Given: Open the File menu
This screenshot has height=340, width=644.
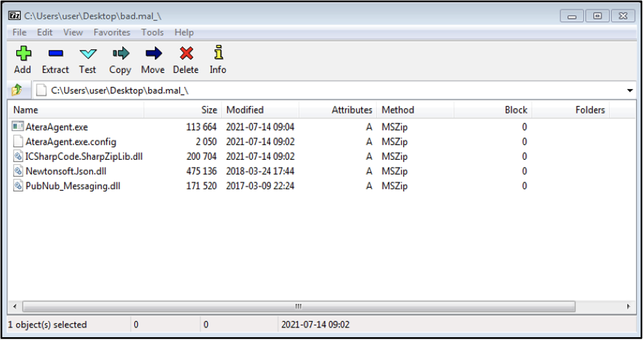Looking at the screenshot, I should point(19,33).
